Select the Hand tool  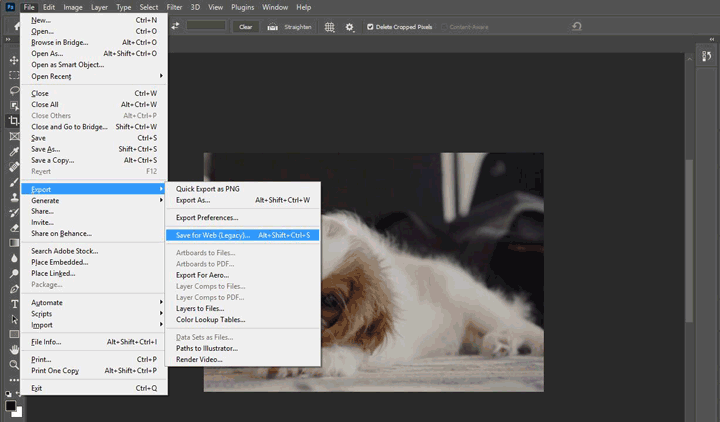(x=14, y=349)
